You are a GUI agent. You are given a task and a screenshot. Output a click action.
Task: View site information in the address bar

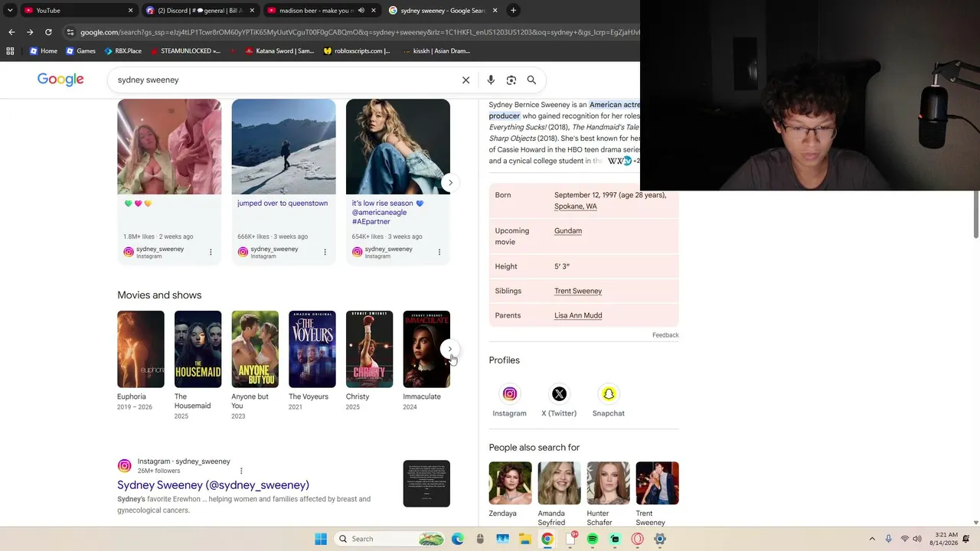click(70, 32)
